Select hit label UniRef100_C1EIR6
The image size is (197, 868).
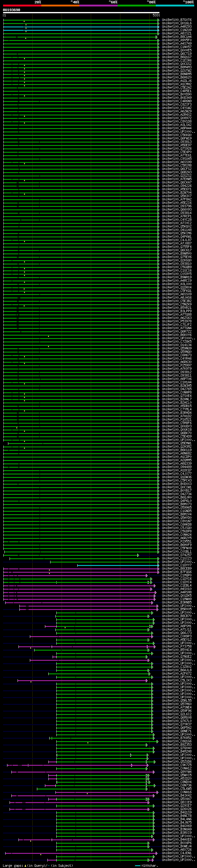[177, 60]
